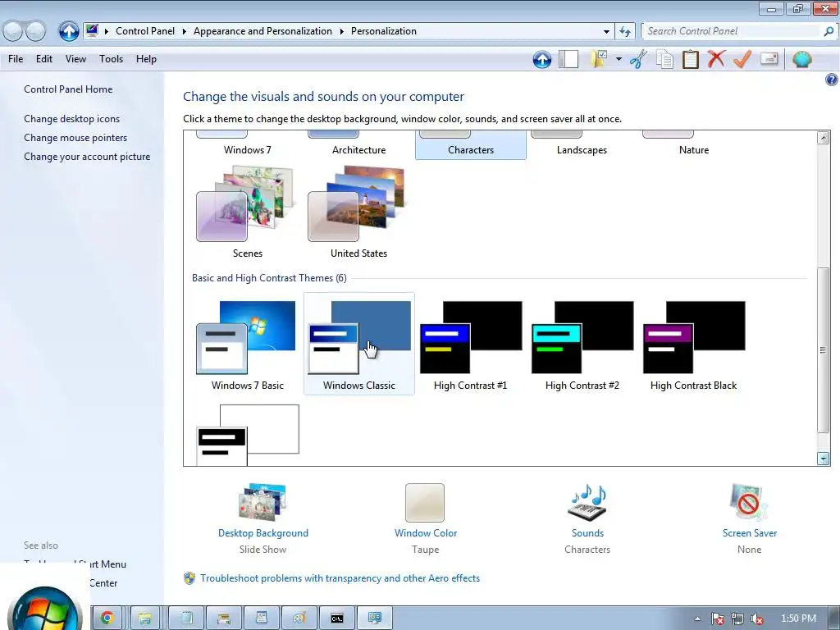This screenshot has width=840, height=630.
Task: Expand the arrow before Control Panel breadcrumb
Action: click(107, 32)
